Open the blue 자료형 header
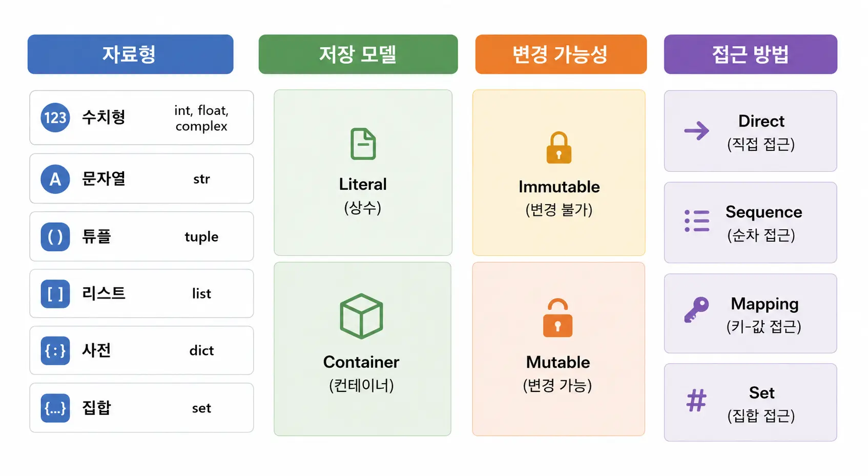Viewport: 868px width, 476px height. (x=131, y=54)
